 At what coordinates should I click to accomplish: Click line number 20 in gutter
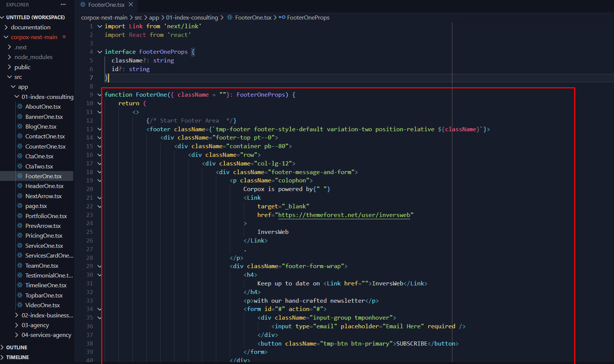(x=89, y=189)
